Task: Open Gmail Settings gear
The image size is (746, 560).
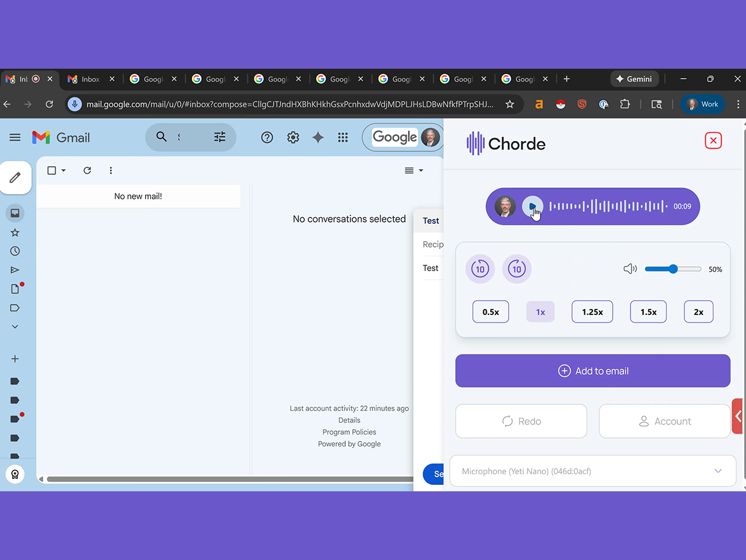Action: [x=292, y=137]
